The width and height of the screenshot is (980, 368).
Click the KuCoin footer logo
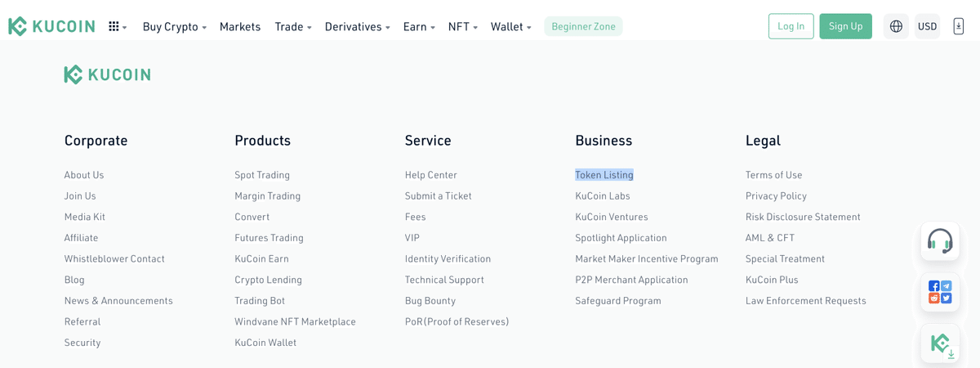pos(107,74)
